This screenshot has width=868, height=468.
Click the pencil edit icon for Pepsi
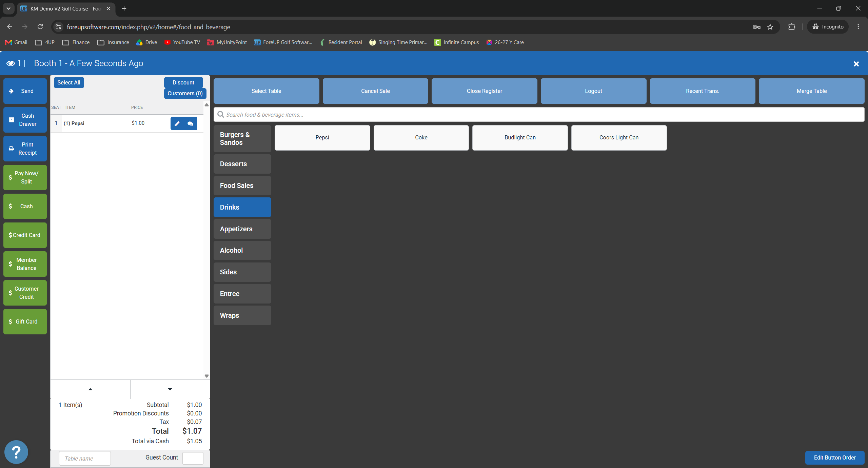coord(177,123)
